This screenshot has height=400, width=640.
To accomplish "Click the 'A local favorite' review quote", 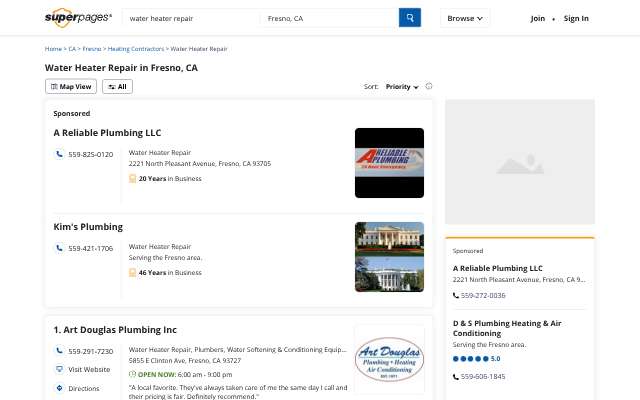I will tap(238, 392).
